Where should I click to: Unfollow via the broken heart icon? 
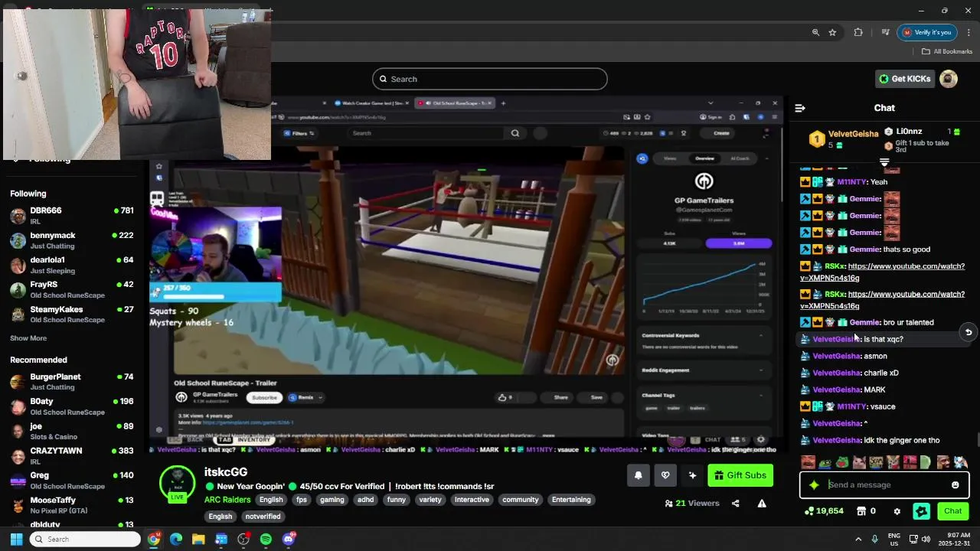click(665, 475)
